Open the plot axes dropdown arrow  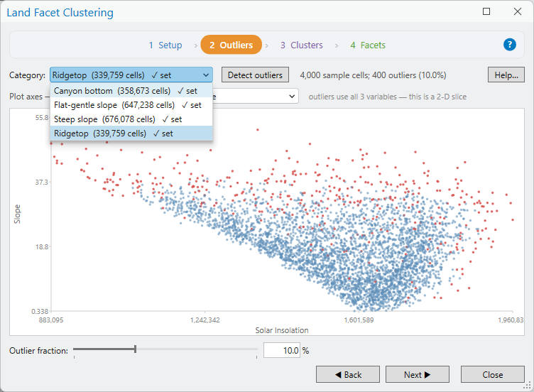[292, 97]
